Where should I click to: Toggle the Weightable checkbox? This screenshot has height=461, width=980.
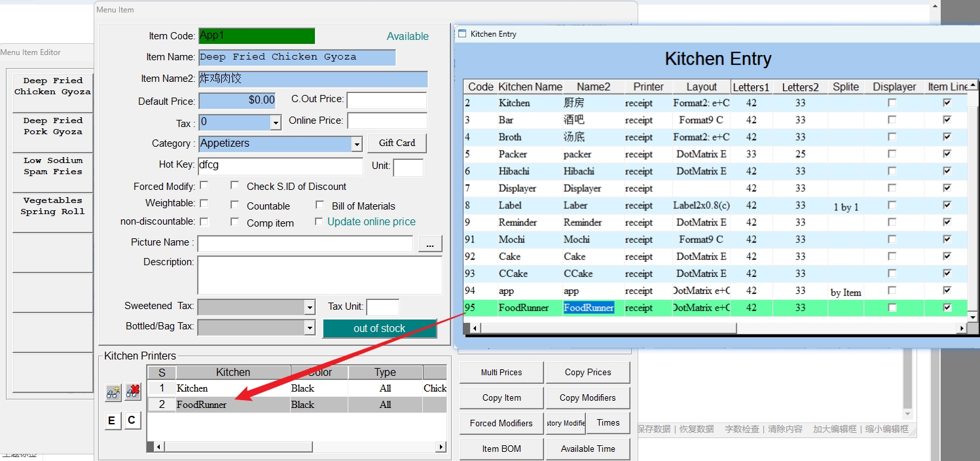[x=204, y=204]
